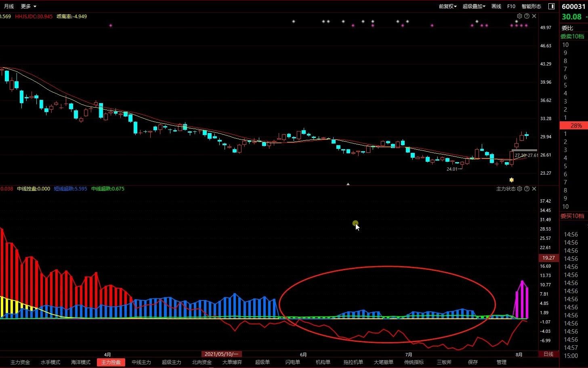Click the 主力状态 sub-chart title

point(506,189)
